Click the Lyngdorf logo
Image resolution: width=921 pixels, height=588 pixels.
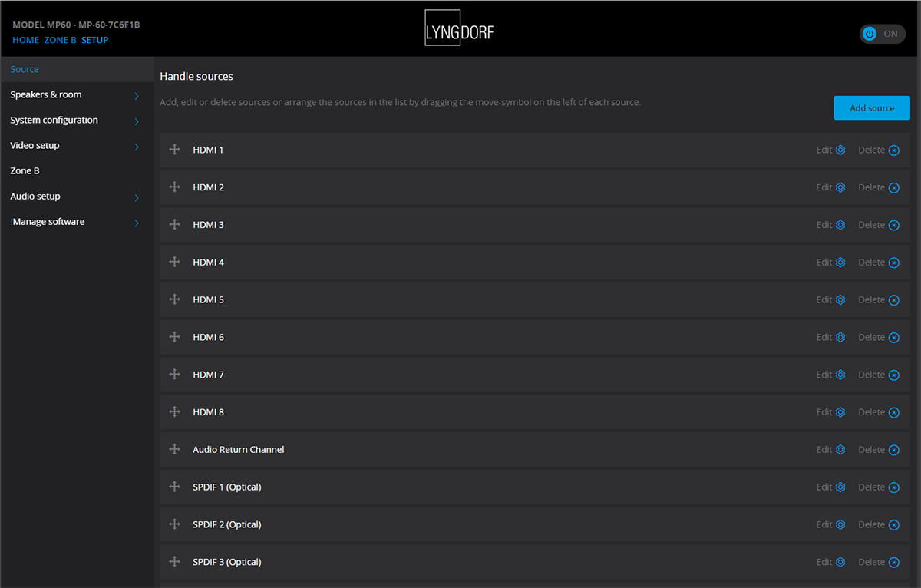(x=460, y=28)
